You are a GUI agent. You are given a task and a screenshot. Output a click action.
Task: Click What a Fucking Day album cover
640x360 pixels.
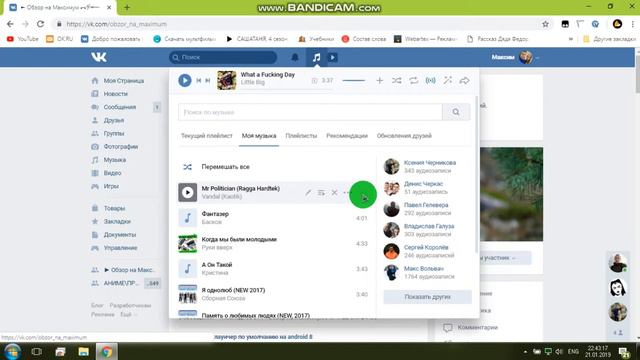(x=227, y=80)
